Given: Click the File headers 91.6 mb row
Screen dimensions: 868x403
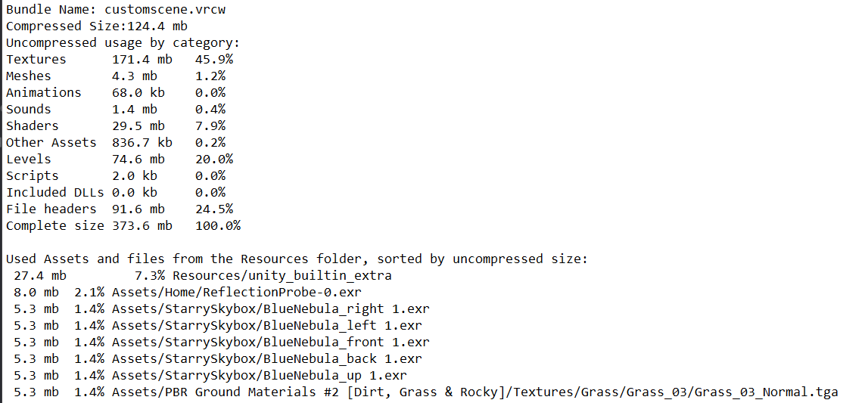Looking at the screenshot, I should pos(120,209).
